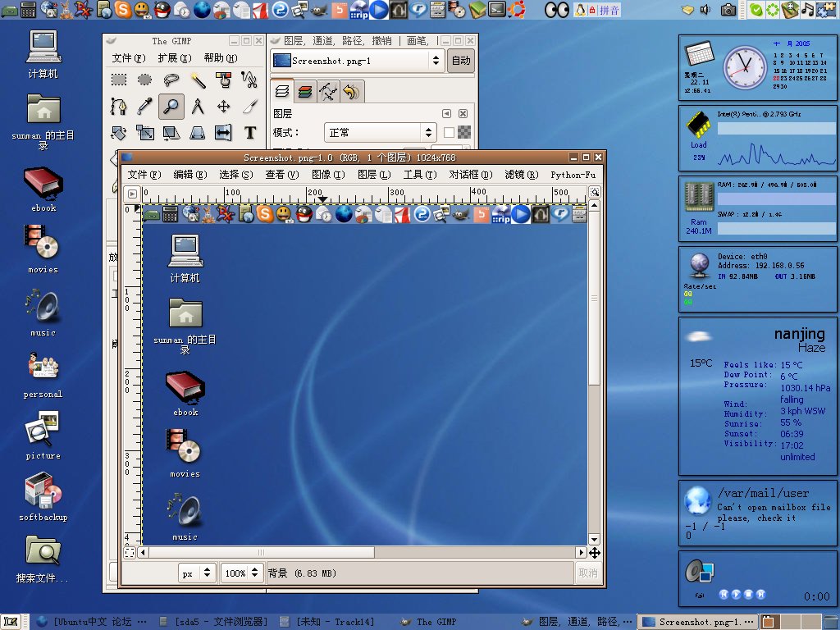Select the Rotate tool
Viewport: 840px width, 630px height.
click(x=119, y=132)
